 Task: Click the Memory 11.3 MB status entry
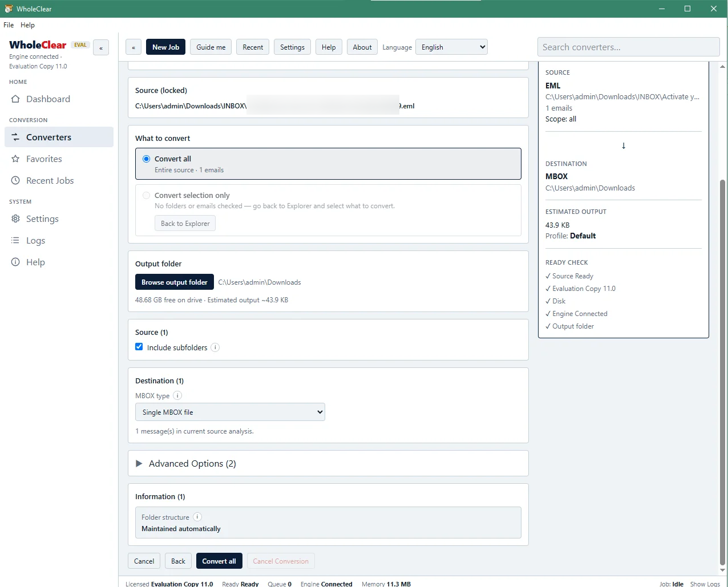pyautogui.click(x=386, y=584)
